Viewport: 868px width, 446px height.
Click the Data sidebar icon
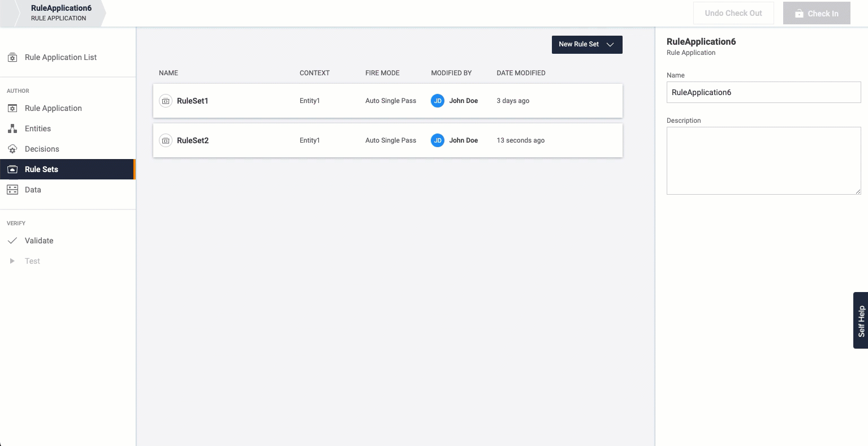pyautogui.click(x=12, y=190)
